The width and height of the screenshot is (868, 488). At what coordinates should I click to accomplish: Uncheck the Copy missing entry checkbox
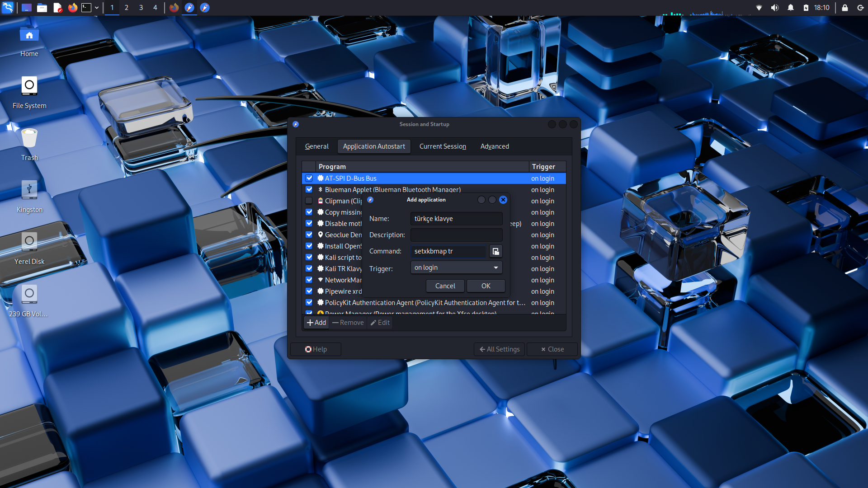[309, 212]
